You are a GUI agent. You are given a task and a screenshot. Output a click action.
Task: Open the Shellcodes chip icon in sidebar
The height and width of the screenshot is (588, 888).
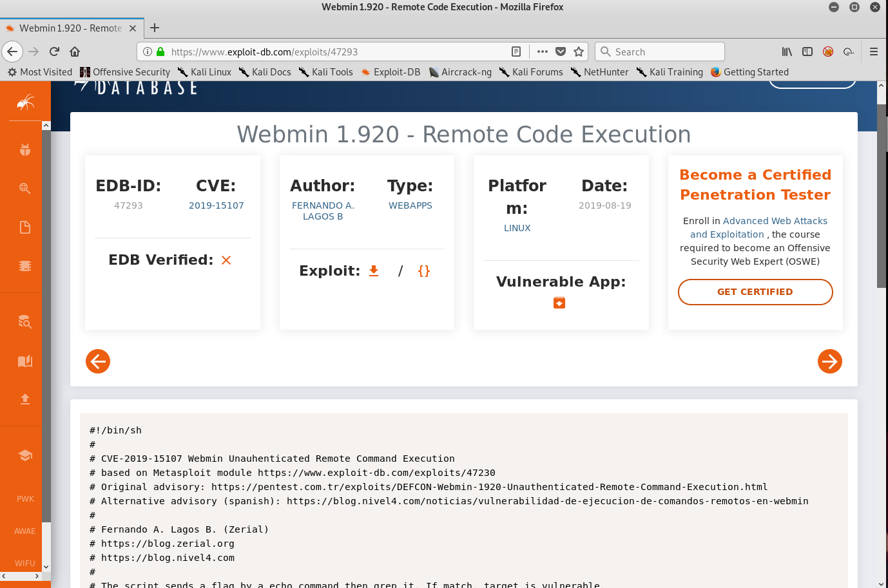click(25, 266)
